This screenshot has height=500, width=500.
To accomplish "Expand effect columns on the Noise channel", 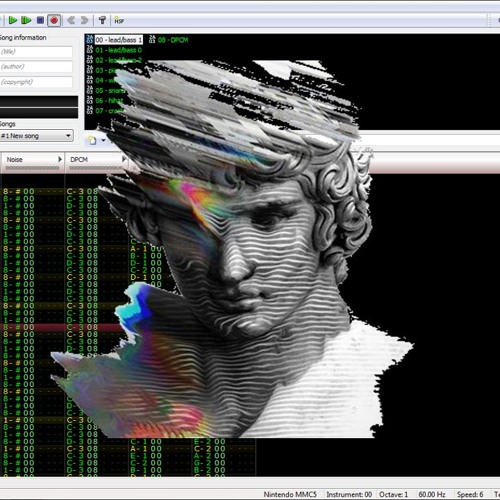I will pyautogui.click(x=60, y=159).
